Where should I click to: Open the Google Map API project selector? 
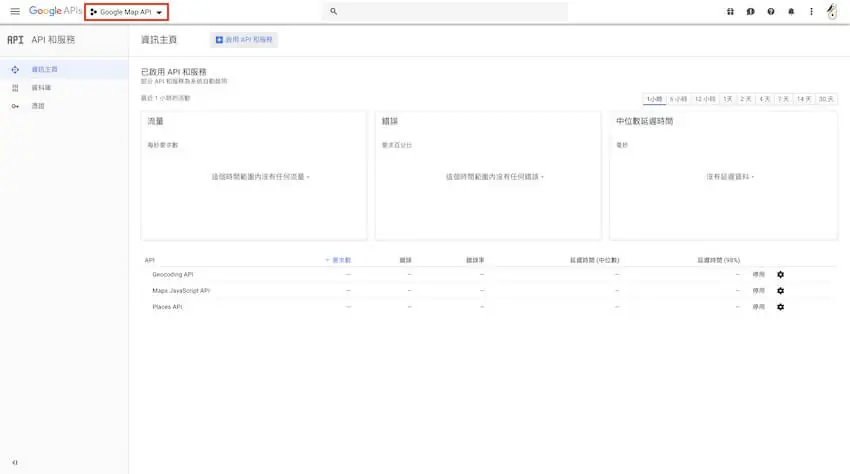click(126, 12)
